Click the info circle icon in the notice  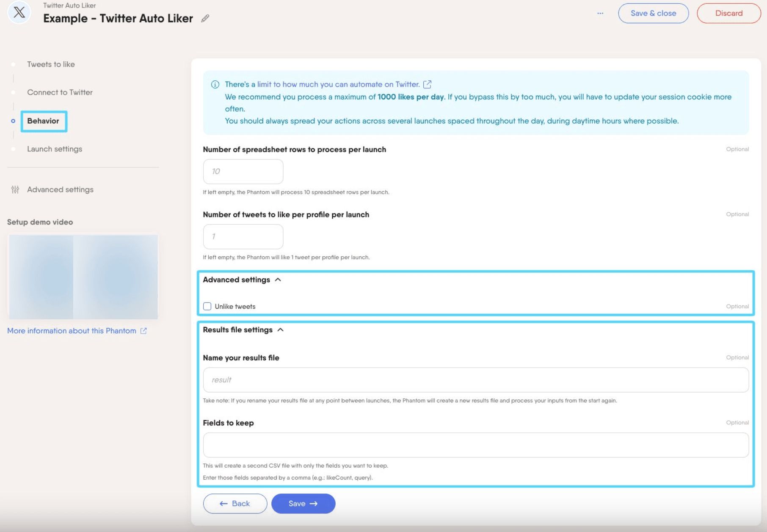coord(215,84)
